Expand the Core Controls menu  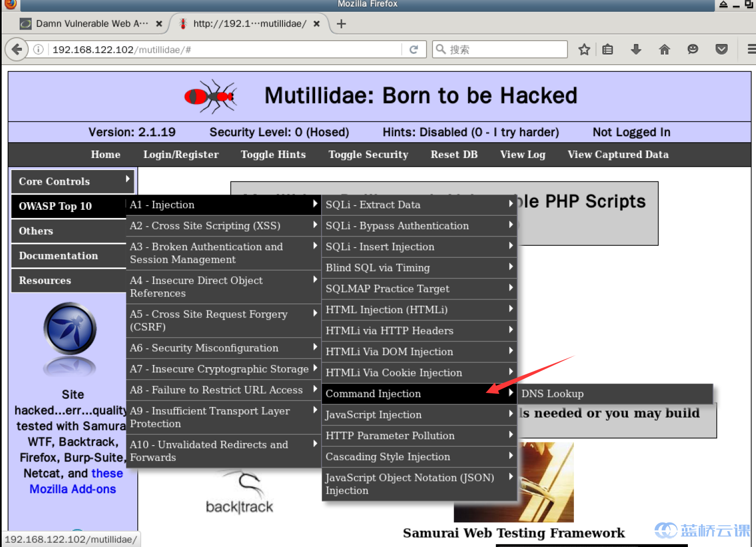click(72, 181)
